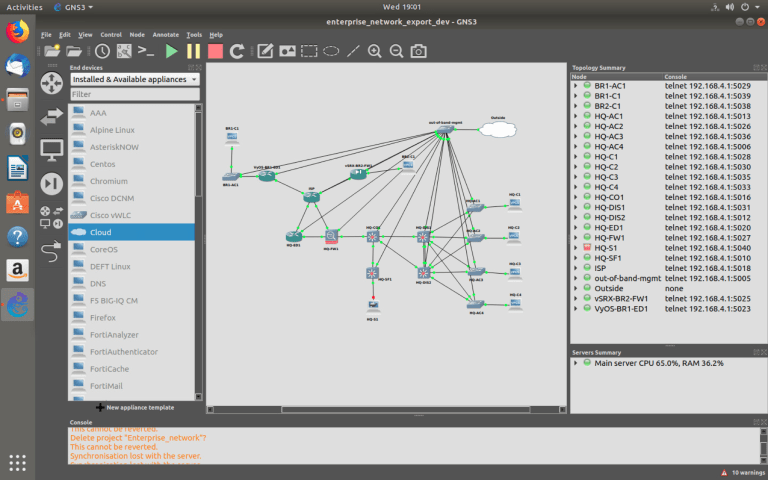
Task: Select the Add a link cable tool
Action: pyautogui.click(x=51, y=252)
